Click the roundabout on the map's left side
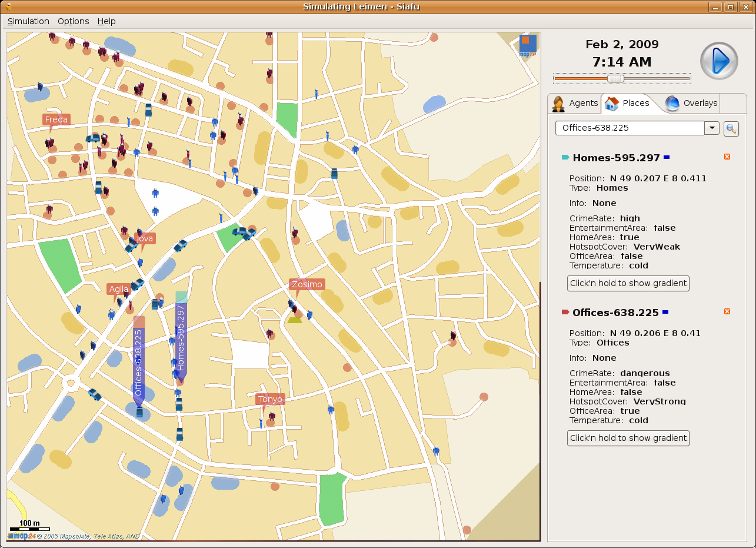Image resolution: width=756 pixels, height=548 pixels. point(71,383)
